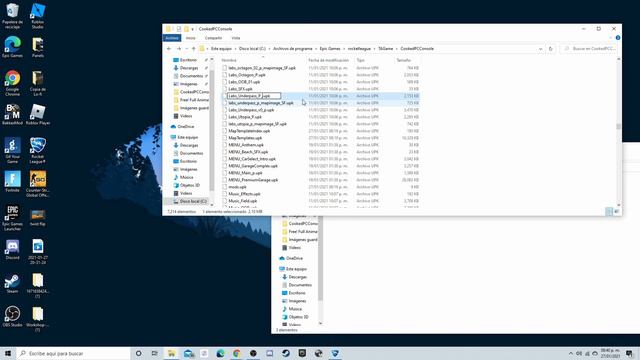Click rocketleague in the address breadcrumb
640x360 pixels.
(359, 49)
